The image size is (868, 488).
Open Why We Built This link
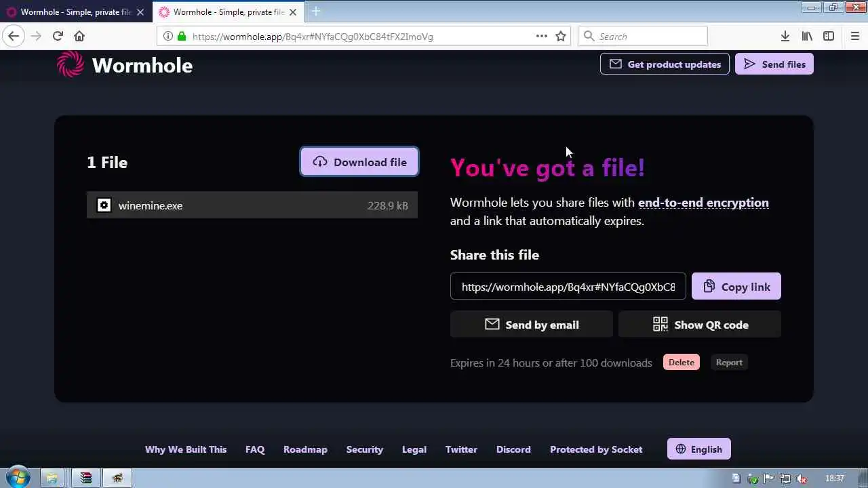pos(186,449)
